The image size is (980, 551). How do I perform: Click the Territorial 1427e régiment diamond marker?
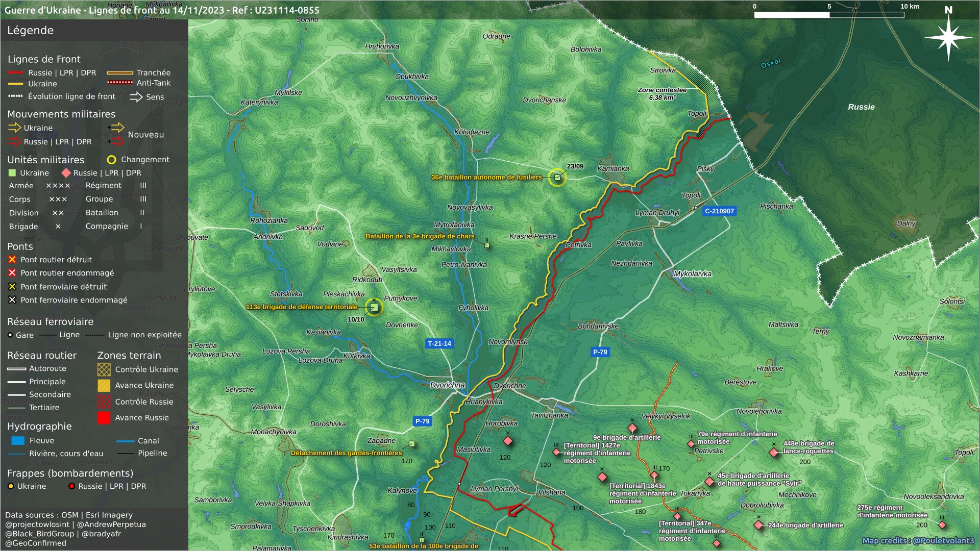tap(557, 452)
